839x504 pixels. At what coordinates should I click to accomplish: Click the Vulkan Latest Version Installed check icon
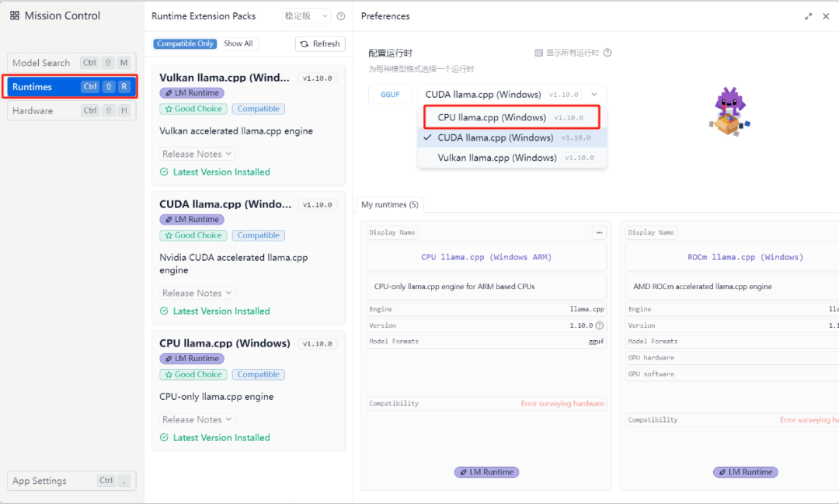pos(164,172)
